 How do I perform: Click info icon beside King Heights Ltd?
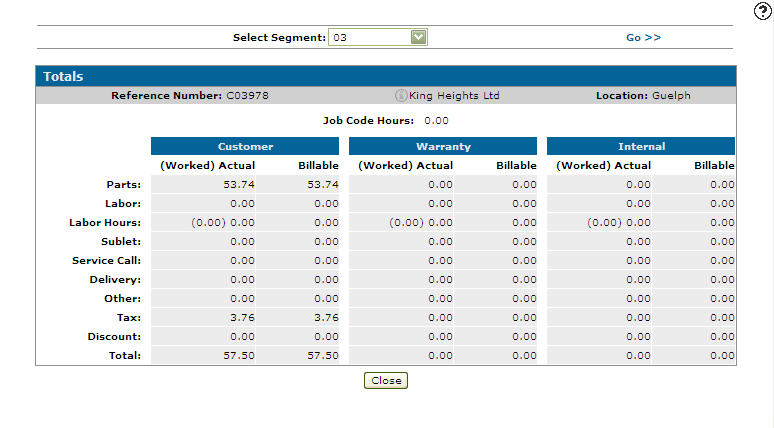pos(401,96)
